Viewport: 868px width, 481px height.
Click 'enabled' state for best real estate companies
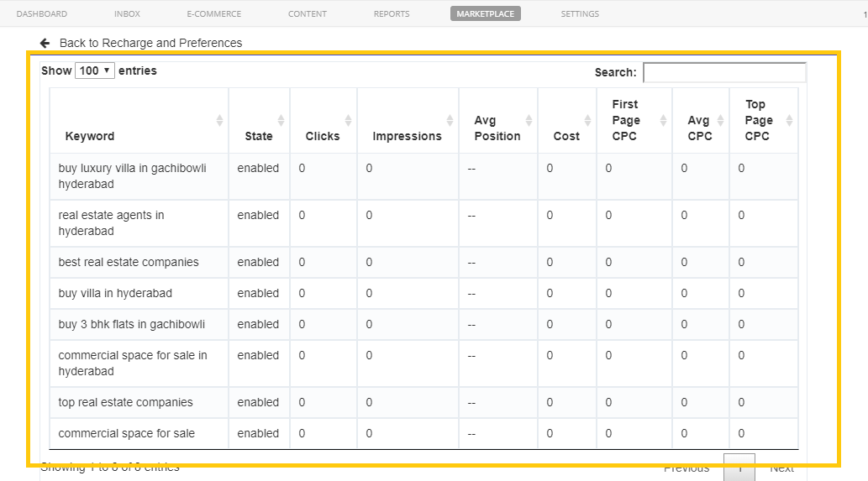pyautogui.click(x=258, y=262)
